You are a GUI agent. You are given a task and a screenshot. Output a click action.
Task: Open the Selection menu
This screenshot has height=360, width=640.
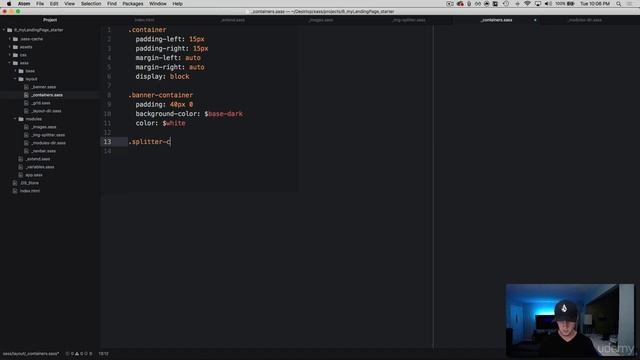pyautogui.click(x=91, y=4)
